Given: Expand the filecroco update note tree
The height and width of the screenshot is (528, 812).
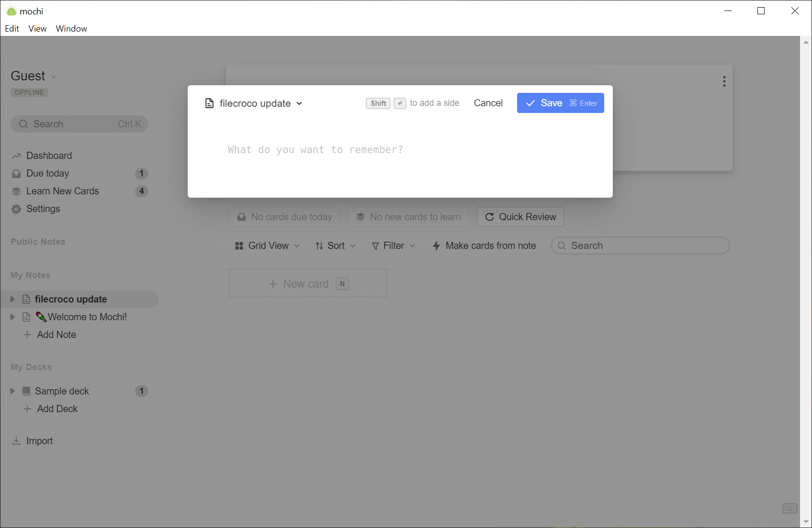Looking at the screenshot, I should [x=12, y=299].
